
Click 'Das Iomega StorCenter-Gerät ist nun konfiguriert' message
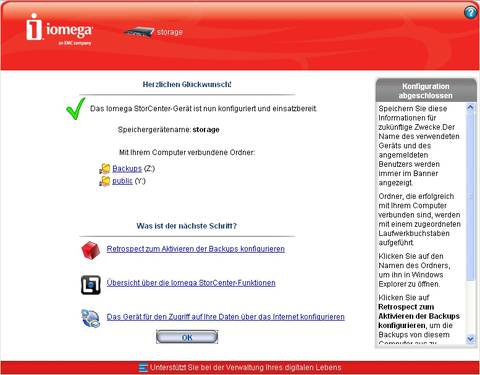204,109
